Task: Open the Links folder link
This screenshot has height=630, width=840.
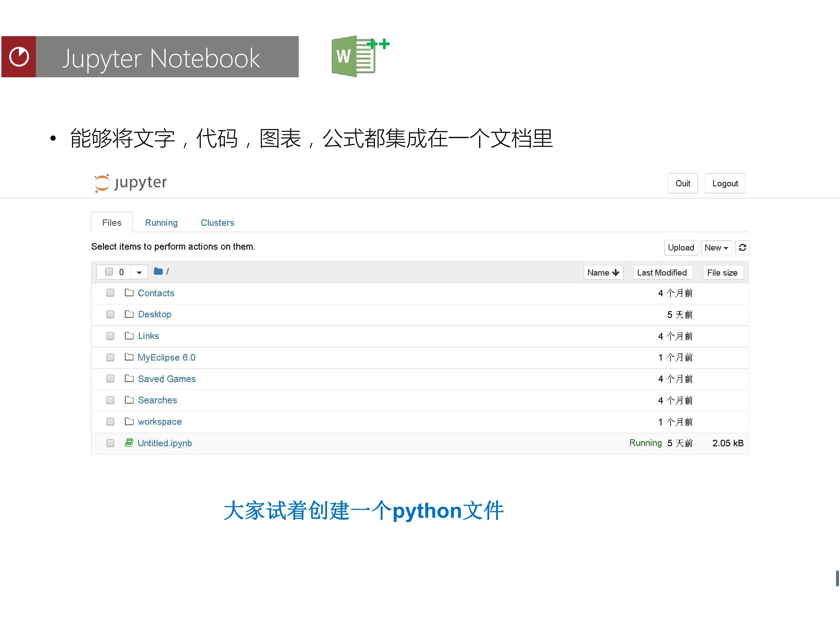Action: [148, 336]
